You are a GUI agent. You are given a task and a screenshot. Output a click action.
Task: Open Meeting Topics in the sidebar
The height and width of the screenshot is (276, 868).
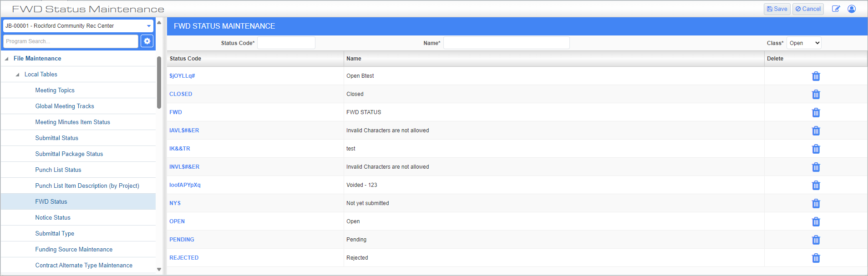(55, 90)
